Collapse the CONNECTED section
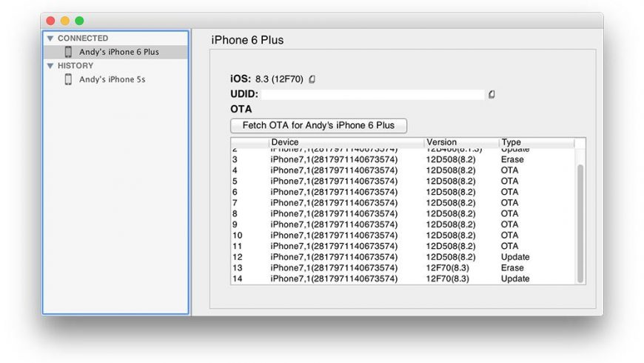 (50, 39)
